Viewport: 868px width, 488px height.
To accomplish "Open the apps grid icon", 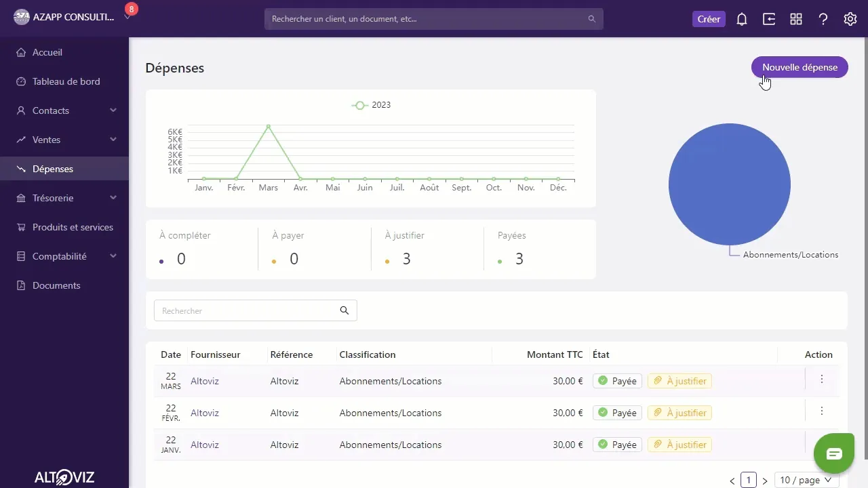I will click(796, 19).
